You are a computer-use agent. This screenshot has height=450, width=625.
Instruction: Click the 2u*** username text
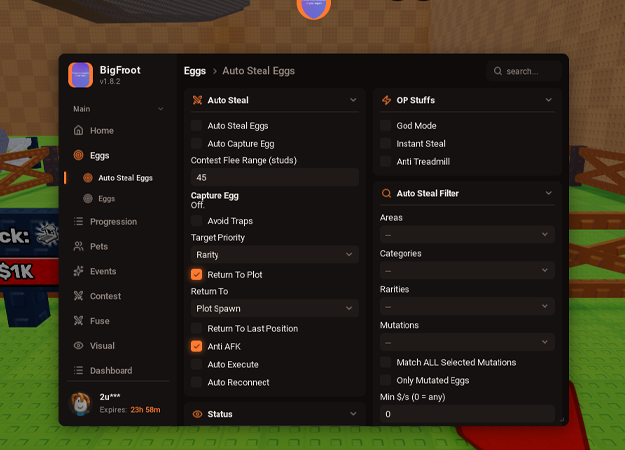coord(110,397)
